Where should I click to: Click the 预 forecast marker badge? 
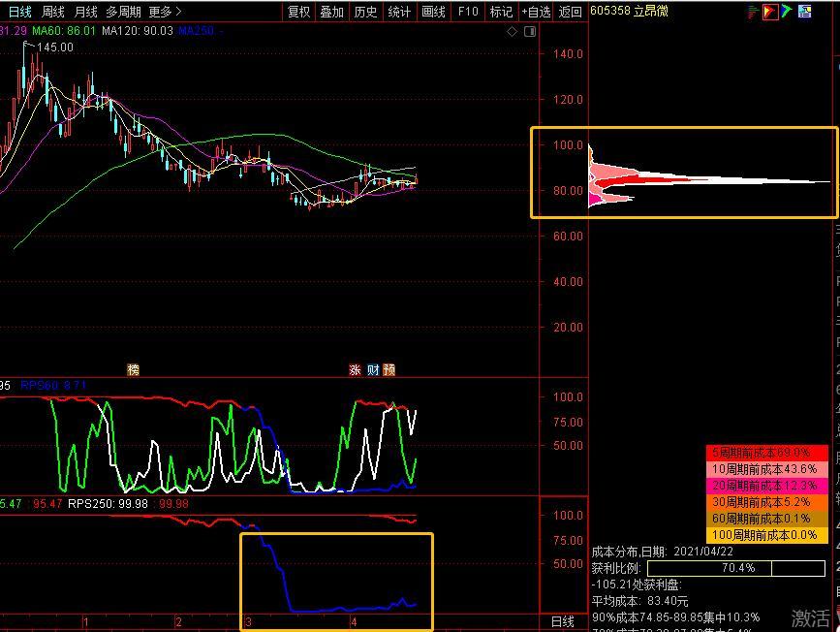tap(389, 369)
